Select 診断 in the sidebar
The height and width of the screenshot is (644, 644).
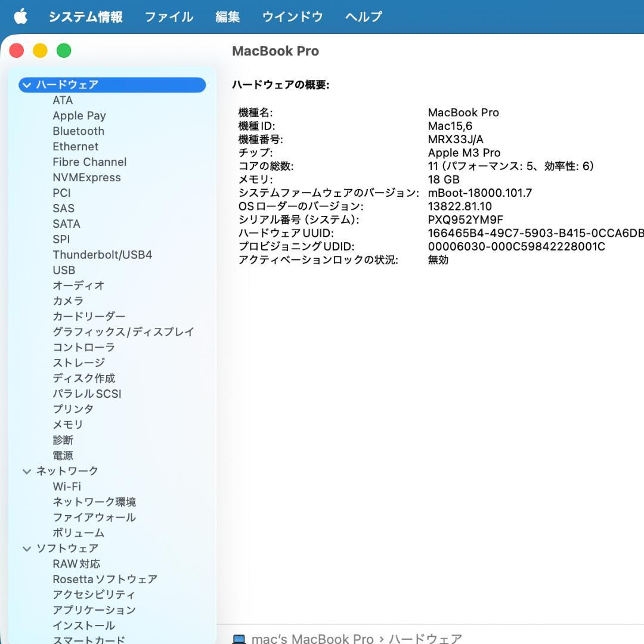click(63, 440)
